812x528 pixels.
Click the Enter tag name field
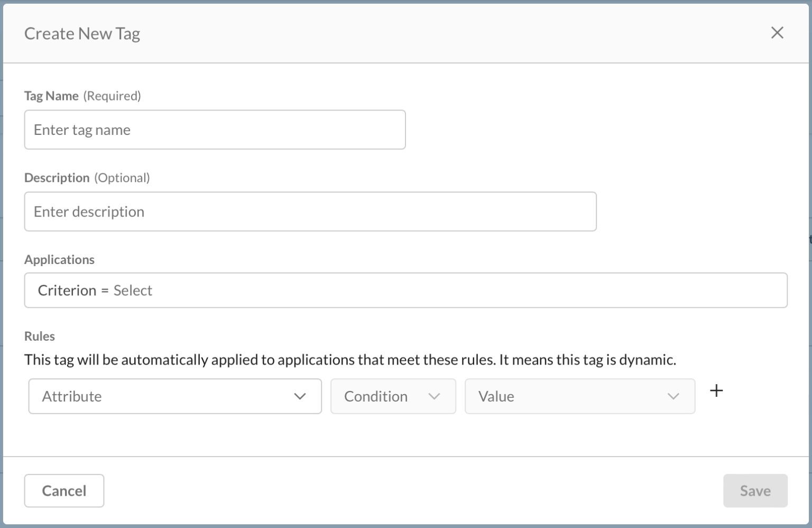[215, 130]
